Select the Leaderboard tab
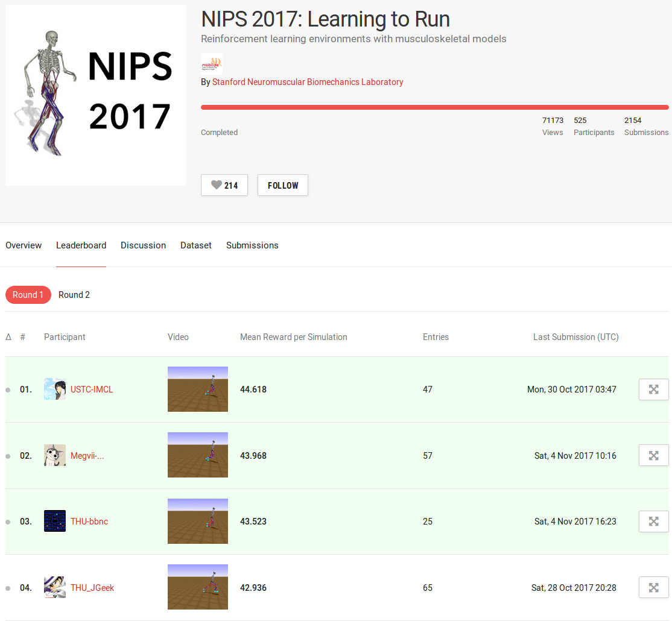The height and width of the screenshot is (621, 672). pyautogui.click(x=81, y=245)
